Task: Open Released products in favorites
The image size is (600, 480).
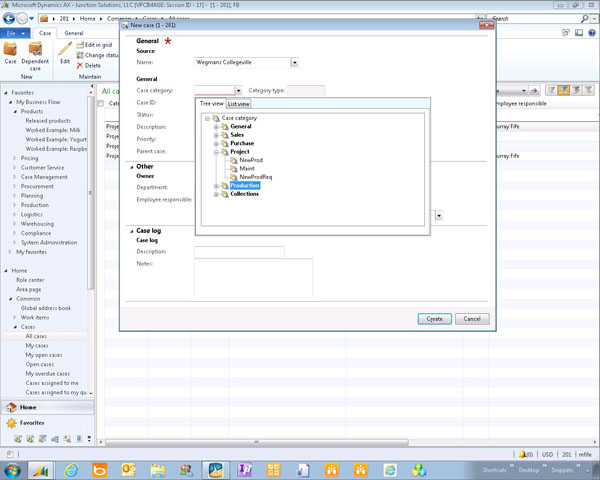Action: (48, 121)
